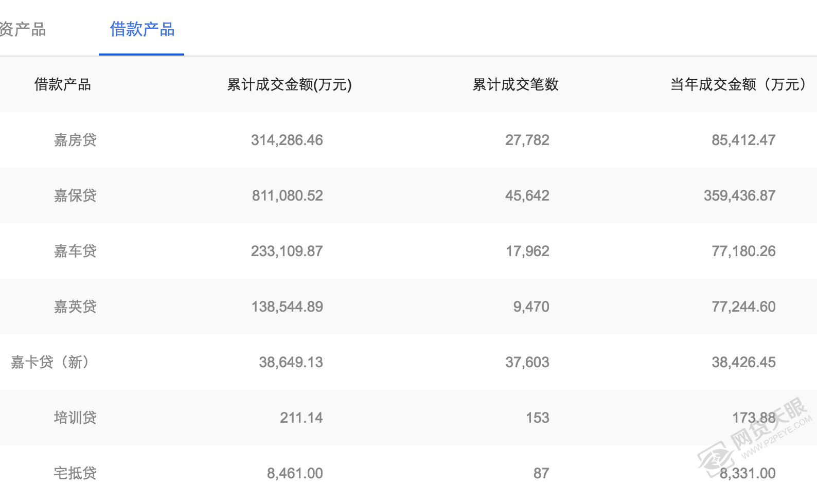Click the yearly amount 77,180.26

743,251
